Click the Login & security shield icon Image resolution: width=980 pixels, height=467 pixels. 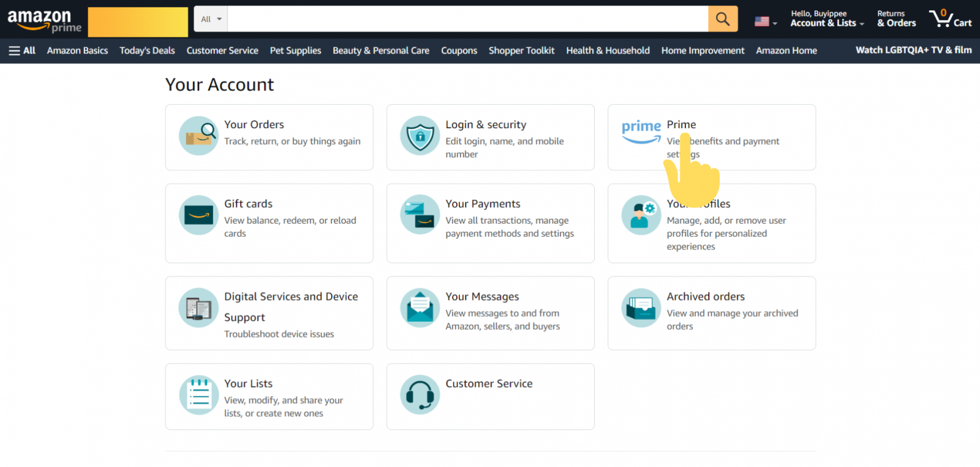[420, 135]
